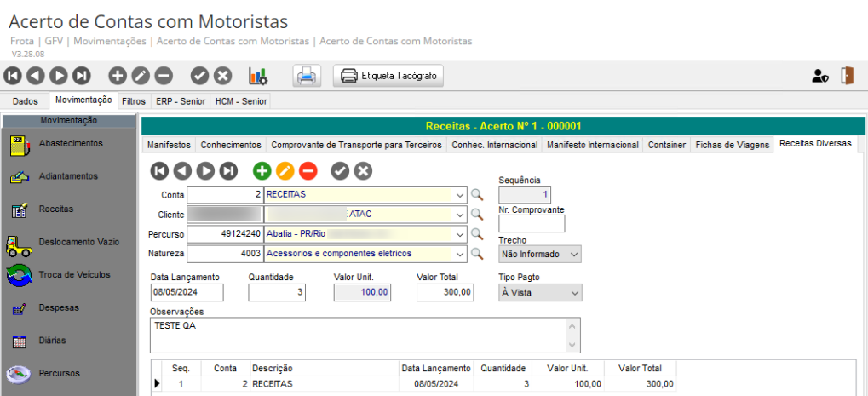
Task: Select Conhec. Internacional tab
Action: click(494, 145)
